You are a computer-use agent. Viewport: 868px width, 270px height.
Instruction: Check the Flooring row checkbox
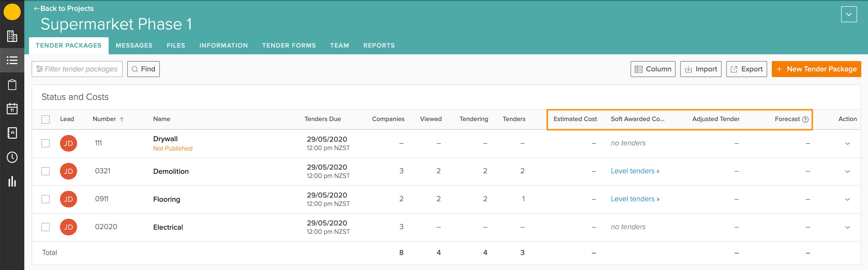46,199
